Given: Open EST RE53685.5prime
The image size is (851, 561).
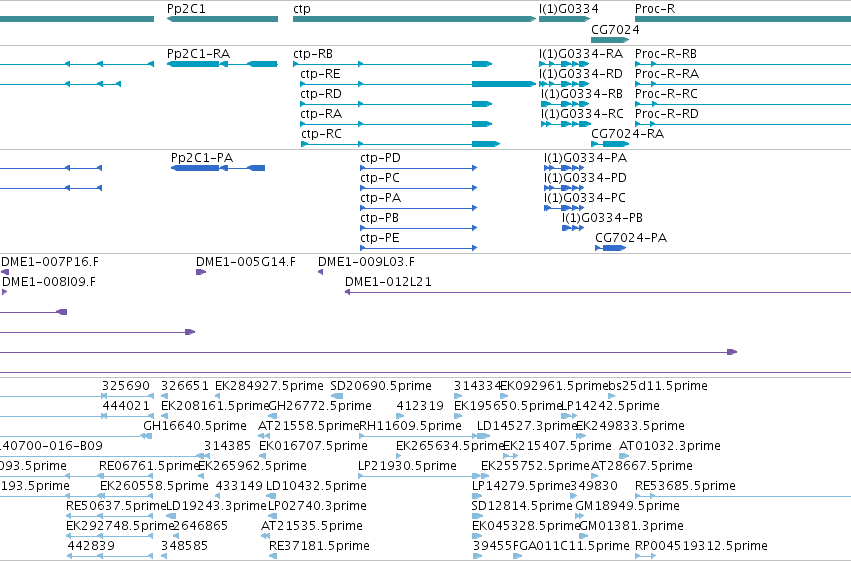Looking at the screenshot, I should [x=685, y=486].
